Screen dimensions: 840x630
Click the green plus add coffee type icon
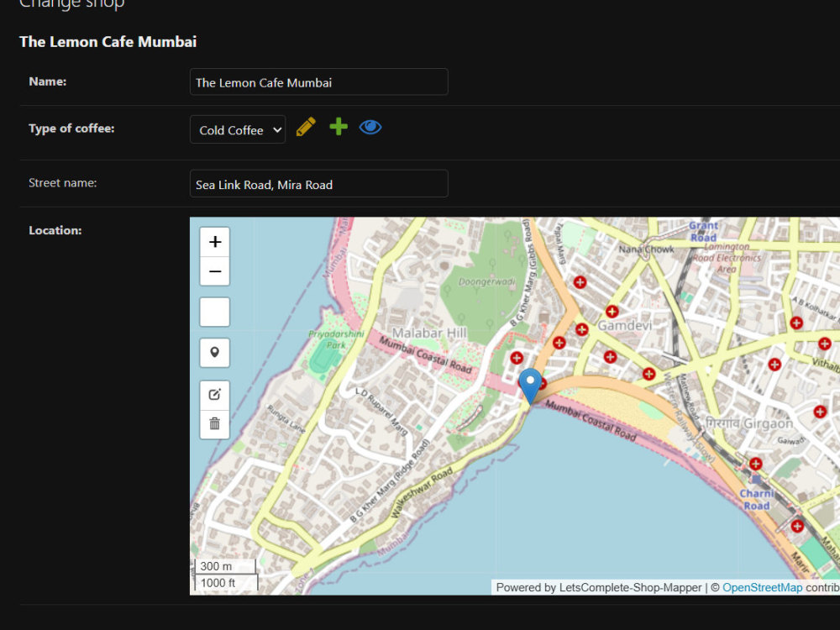[x=339, y=127]
